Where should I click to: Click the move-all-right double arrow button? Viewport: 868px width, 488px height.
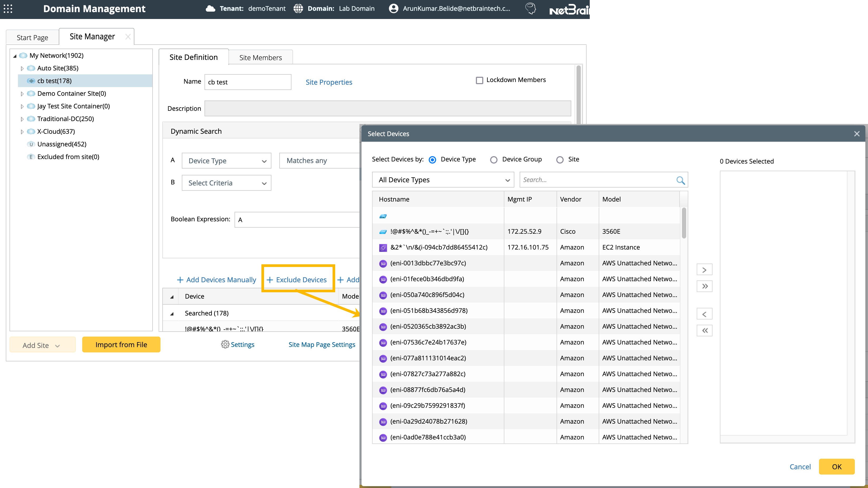pos(704,286)
